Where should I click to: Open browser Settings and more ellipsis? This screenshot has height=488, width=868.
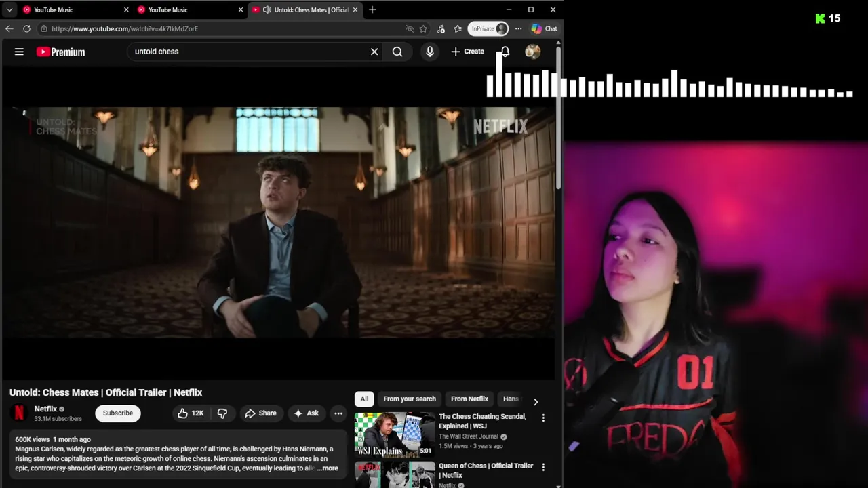(518, 28)
